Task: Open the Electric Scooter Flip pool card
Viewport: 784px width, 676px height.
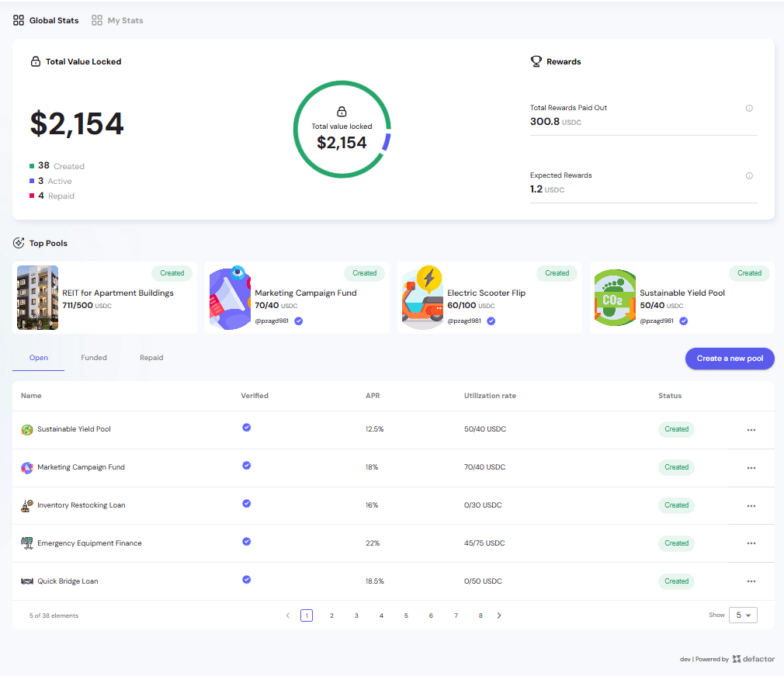Action: tap(489, 298)
